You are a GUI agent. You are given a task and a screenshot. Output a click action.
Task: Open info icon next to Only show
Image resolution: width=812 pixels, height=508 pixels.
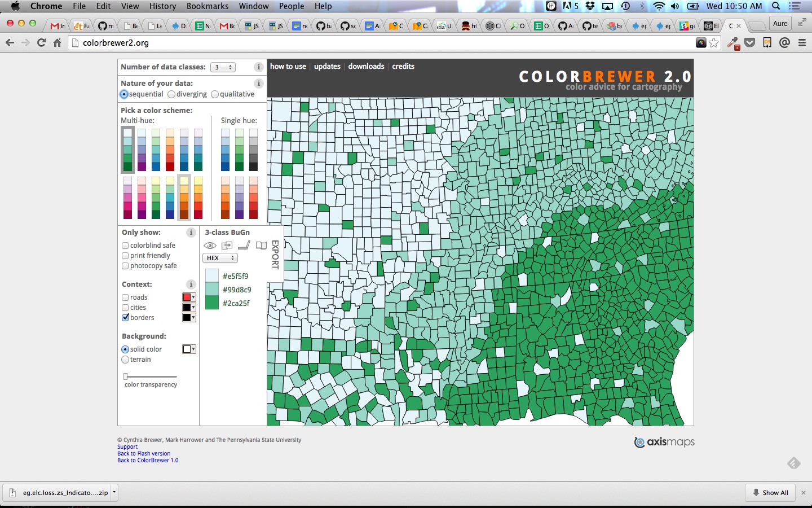coord(191,233)
